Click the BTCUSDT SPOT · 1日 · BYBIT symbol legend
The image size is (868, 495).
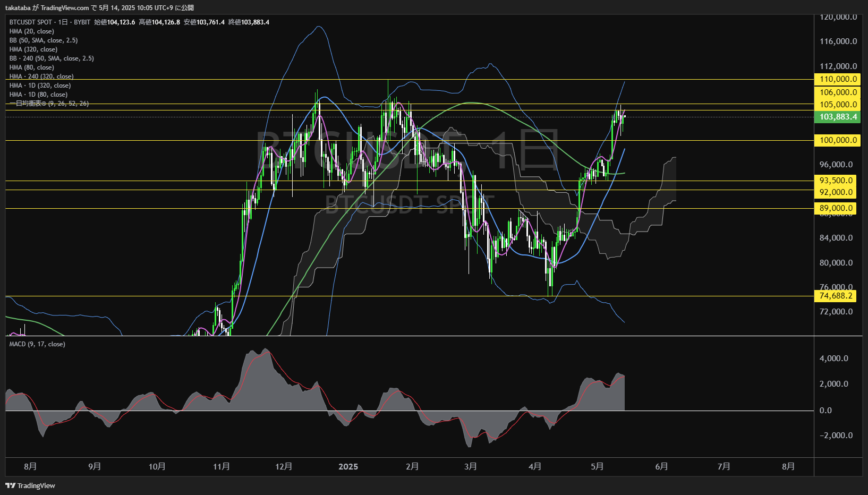[50, 22]
